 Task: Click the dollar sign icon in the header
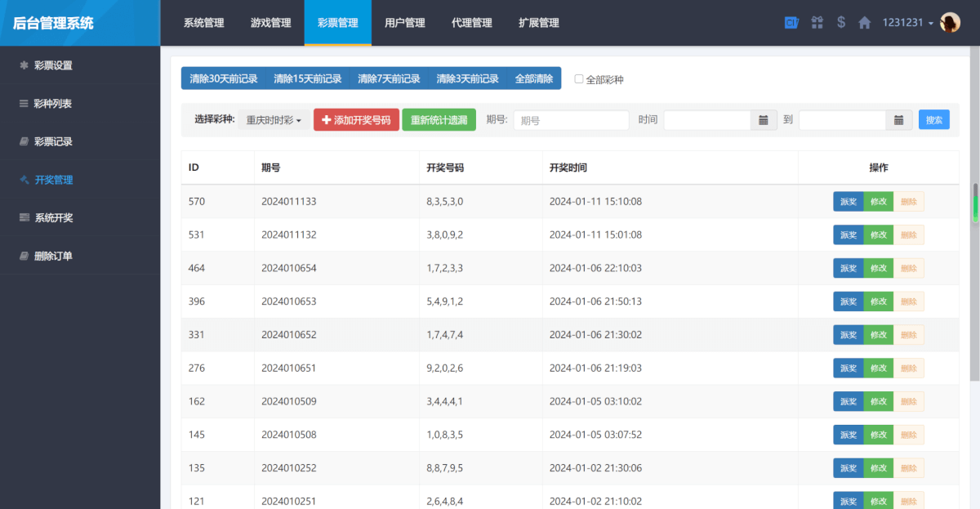(841, 23)
